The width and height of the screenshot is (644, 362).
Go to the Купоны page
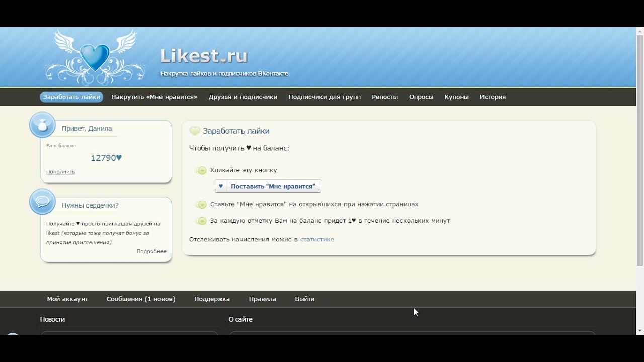(456, 97)
